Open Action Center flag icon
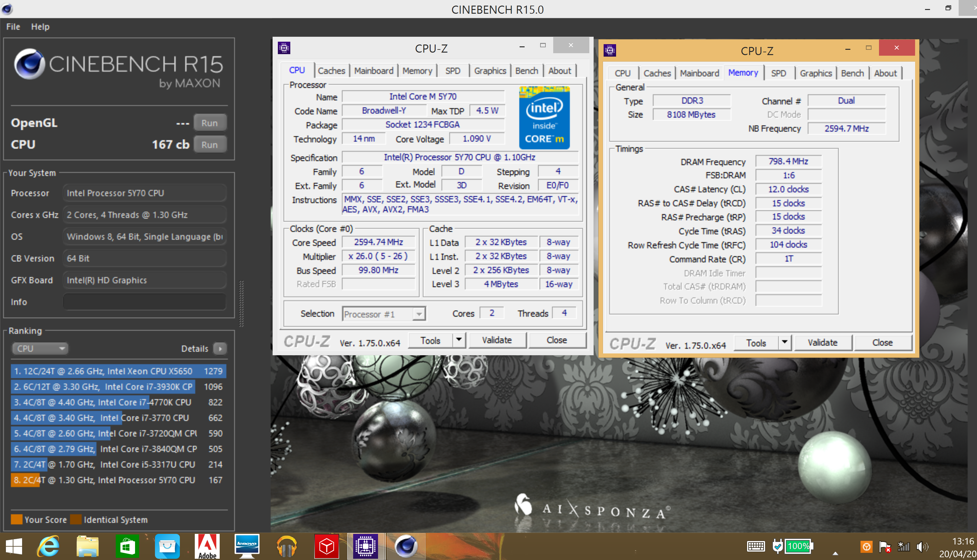 (885, 547)
